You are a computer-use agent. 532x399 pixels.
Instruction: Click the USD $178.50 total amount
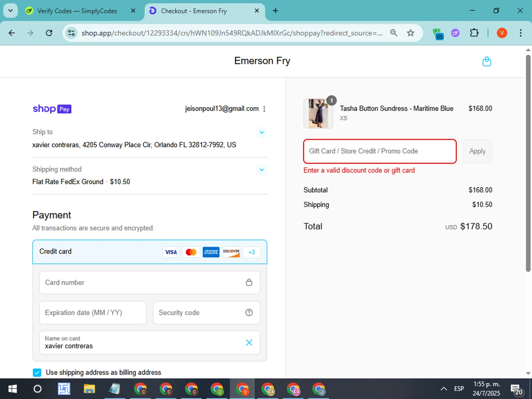469,227
